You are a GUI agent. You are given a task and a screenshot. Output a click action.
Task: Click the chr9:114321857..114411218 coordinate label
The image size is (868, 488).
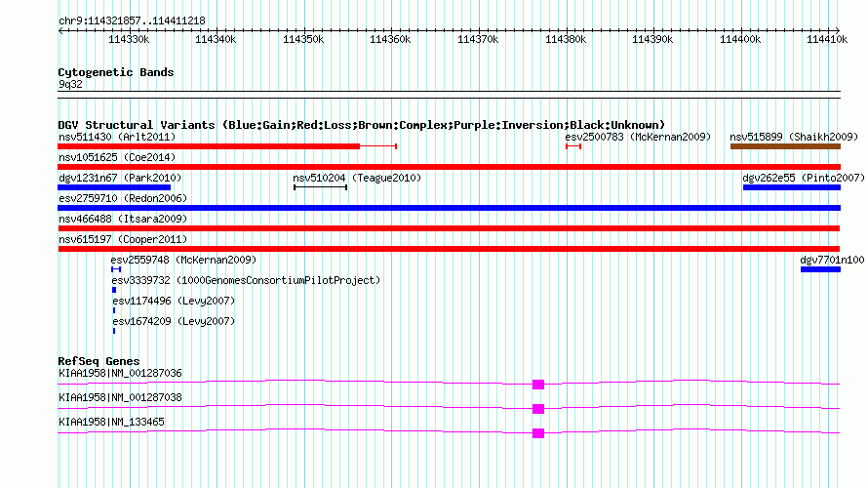pyautogui.click(x=132, y=20)
